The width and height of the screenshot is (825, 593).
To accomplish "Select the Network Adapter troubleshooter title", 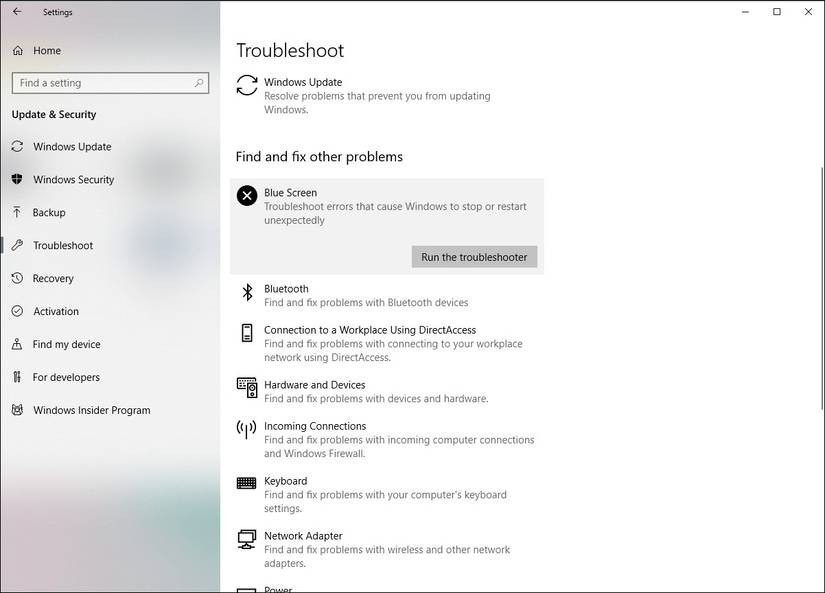I will (303, 536).
